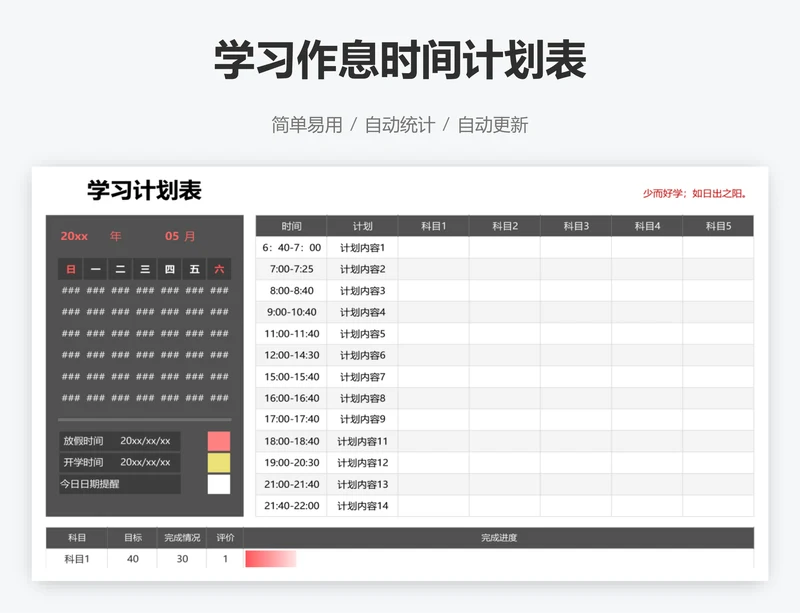This screenshot has width=800, height=613.
Task: Select the 科目3 column header
Action: point(576,226)
